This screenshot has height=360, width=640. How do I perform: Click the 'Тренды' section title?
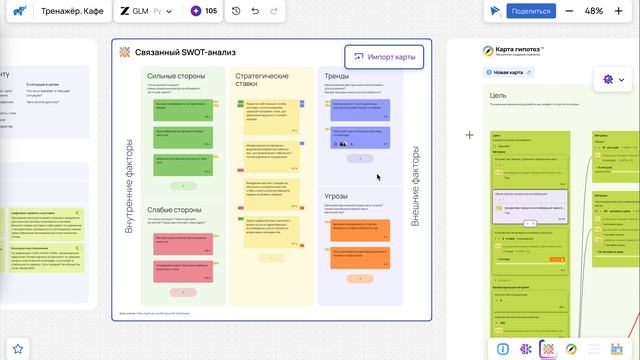[336, 76]
